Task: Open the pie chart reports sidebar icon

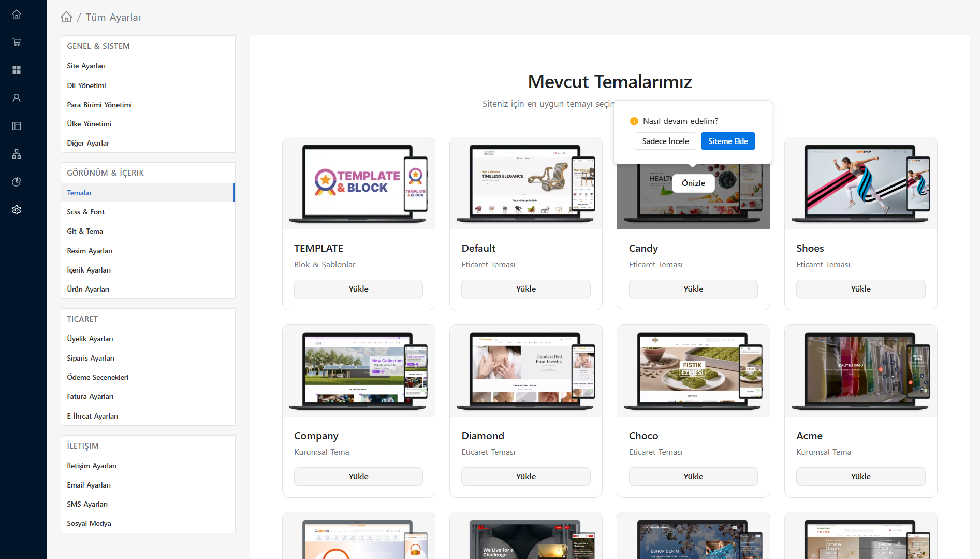Action: pos(17,182)
